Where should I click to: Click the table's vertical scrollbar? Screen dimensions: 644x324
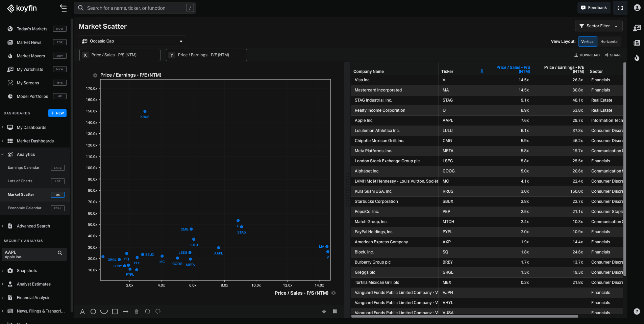pyautogui.click(x=625, y=169)
